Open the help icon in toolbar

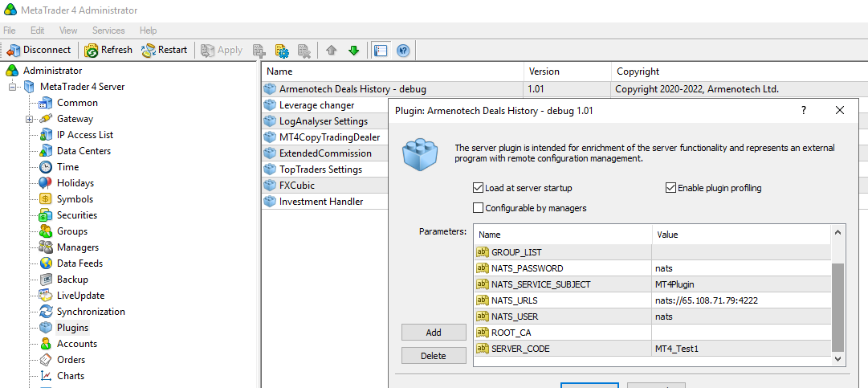[x=403, y=51]
